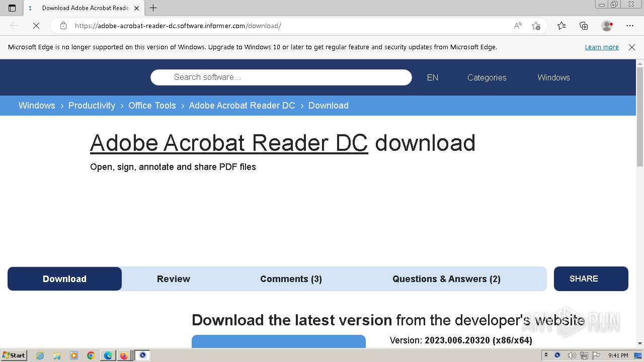This screenshot has width=644, height=362.
Task: Go back with the Edge back arrow
Action: [14, 26]
